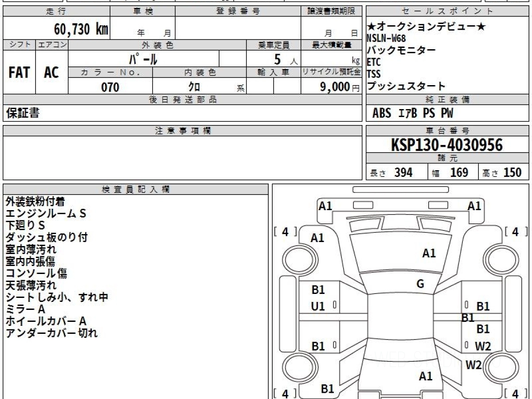Select the リサイクル預託金 header
Screen dimensions: 532x399
coord(331,72)
